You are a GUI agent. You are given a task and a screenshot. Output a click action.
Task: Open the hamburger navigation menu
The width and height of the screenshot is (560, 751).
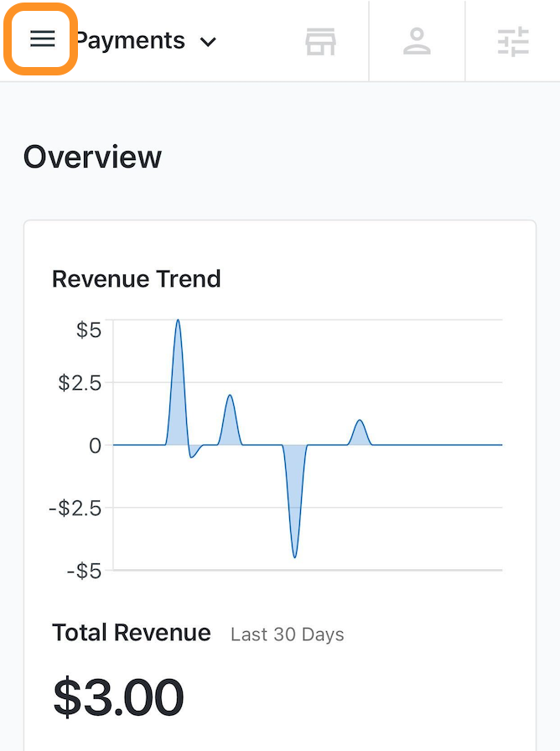pos(42,39)
